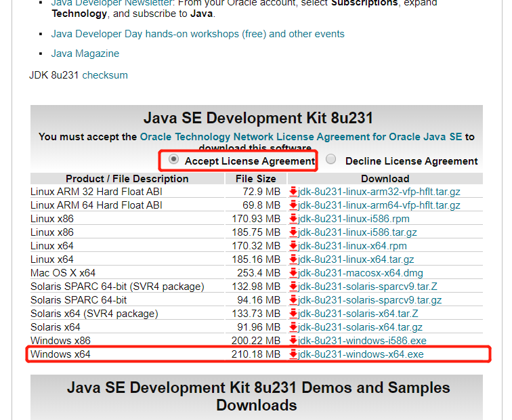Click download arrow icon for macosx-x64.dmg
512x420 pixels.
pos(293,273)
